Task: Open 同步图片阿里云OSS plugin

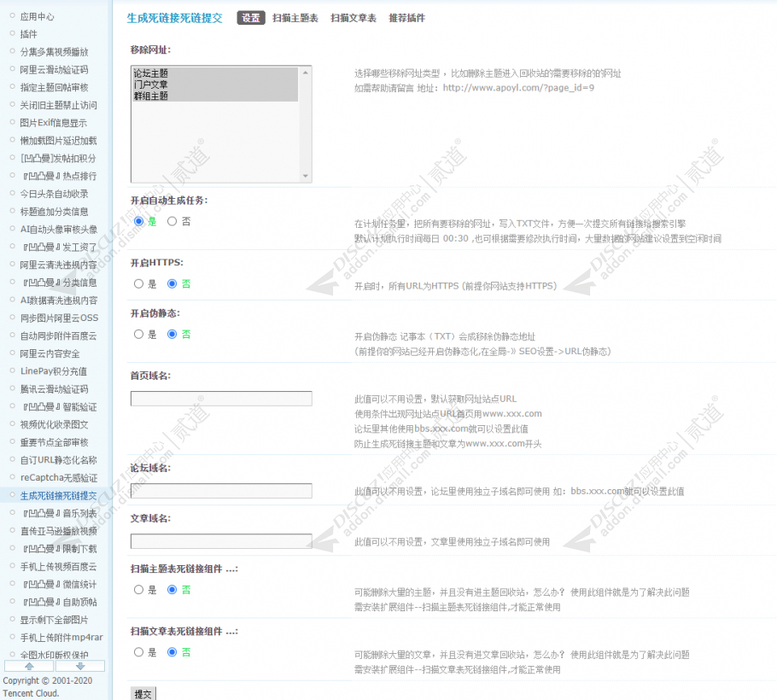Action: 59,318
